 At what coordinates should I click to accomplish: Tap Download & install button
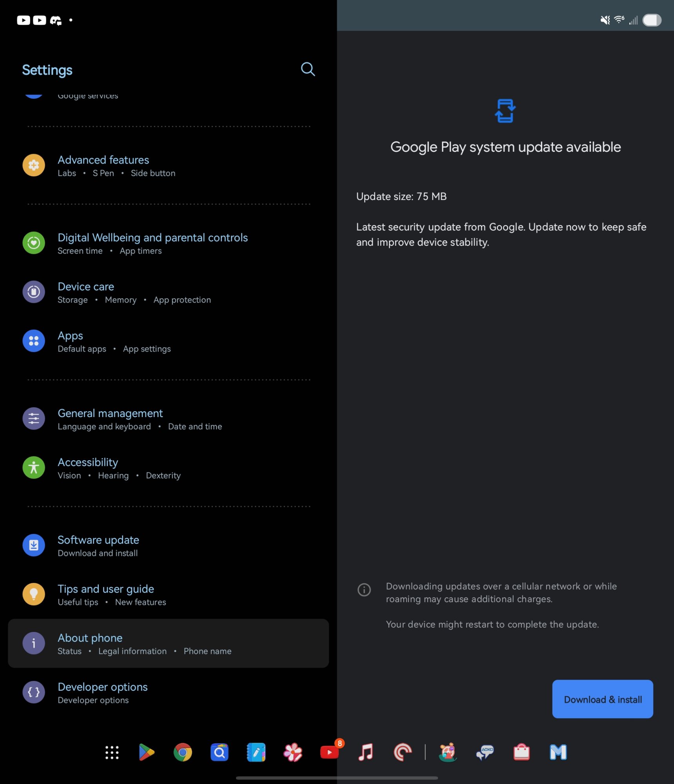(602, 699)
